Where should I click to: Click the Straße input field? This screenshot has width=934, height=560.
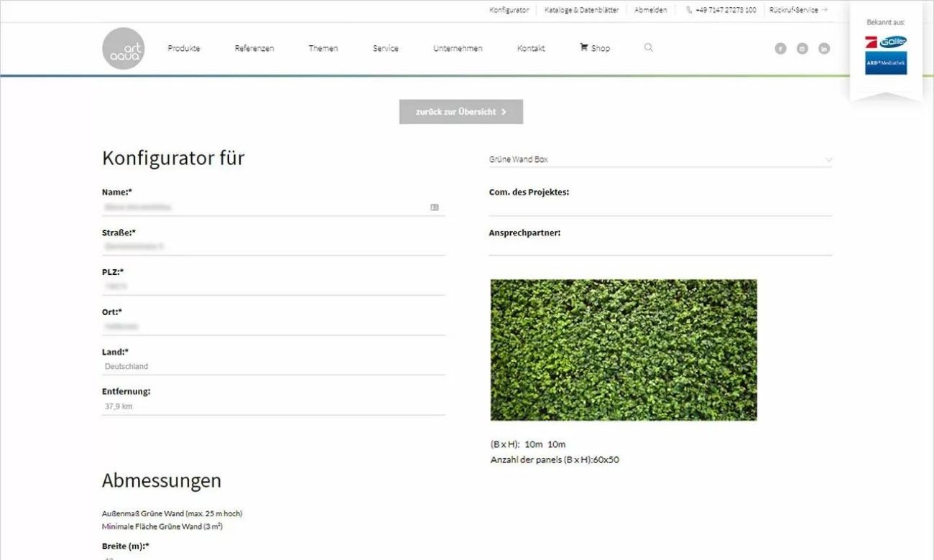point(273,246)
